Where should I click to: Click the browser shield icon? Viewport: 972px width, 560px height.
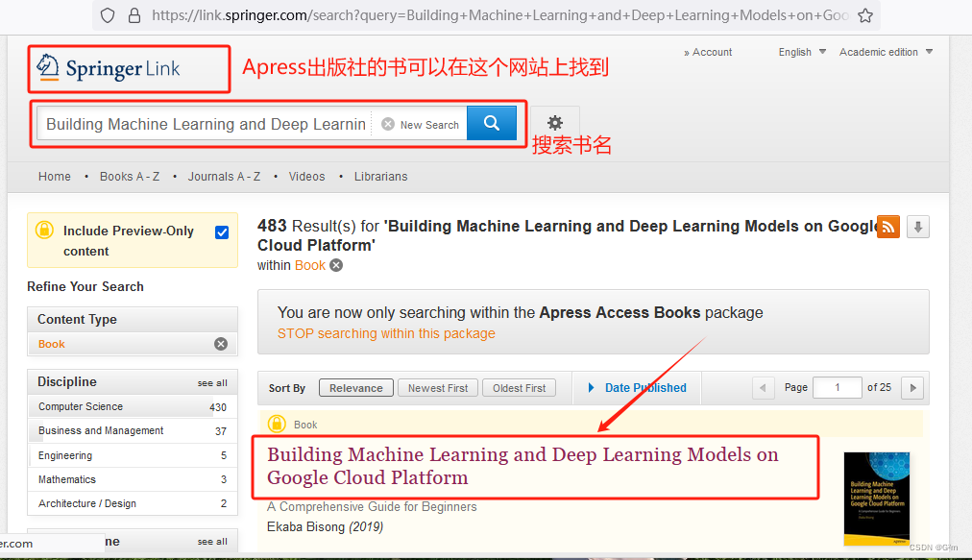click(x=108, y=15)
